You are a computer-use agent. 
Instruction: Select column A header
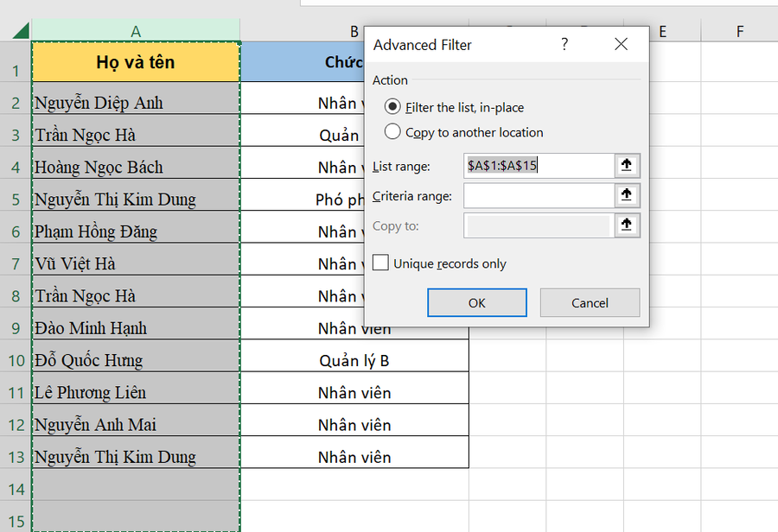tap(136, 31)
